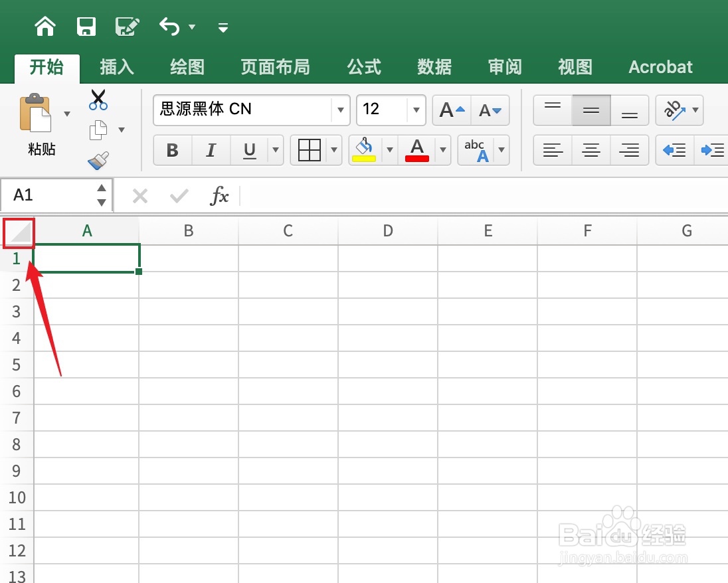Apply cell borders icon
This screenshot has height=583, width=728.
pyautogui.click(x=310, y=150)
